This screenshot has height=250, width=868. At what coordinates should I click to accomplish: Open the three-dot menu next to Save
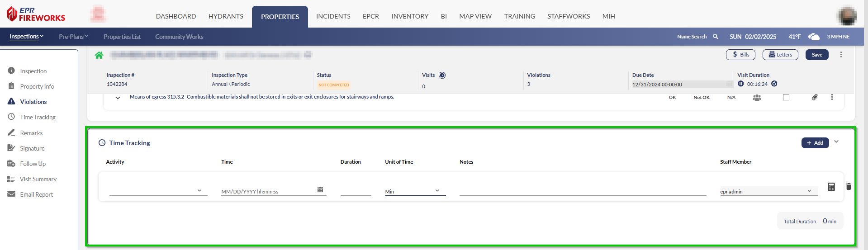pyautogui.click(x=841, y=55)
